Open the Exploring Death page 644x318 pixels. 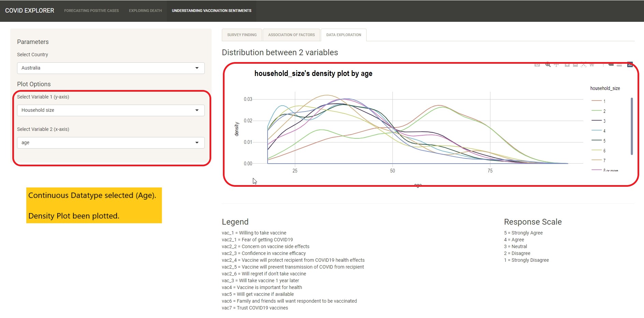point(145,11)
